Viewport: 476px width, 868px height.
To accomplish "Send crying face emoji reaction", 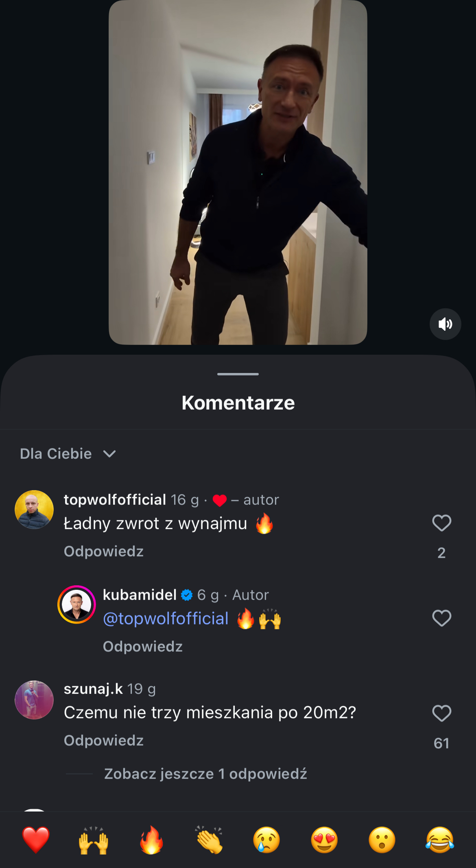I will (266, 840).
